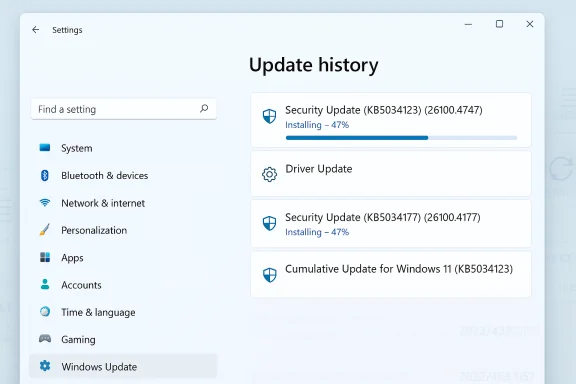Select the System monitor icon

coord(45,148)
